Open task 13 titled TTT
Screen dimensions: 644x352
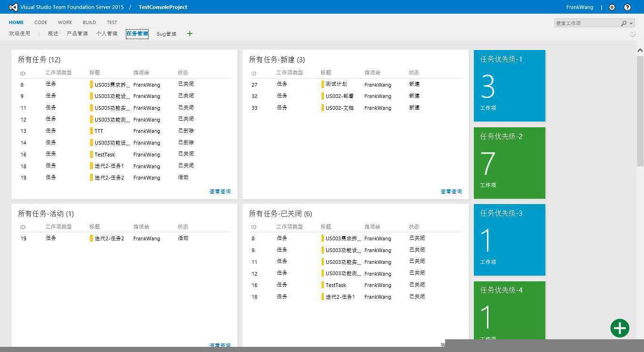99,131
